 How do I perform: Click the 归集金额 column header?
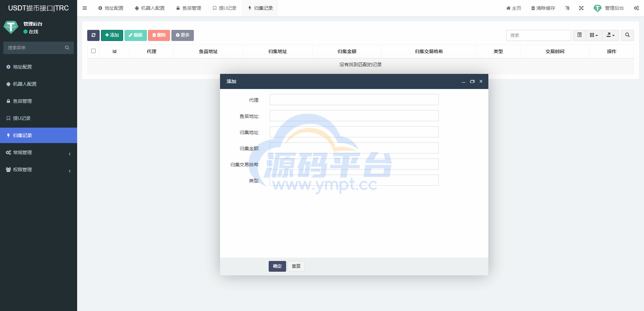click(x=347, y=51)
